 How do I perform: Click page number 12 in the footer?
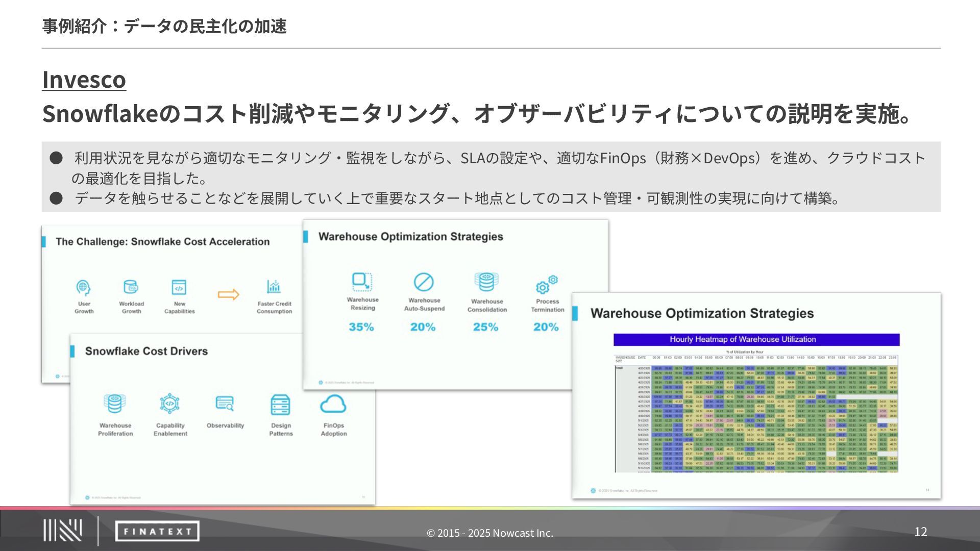point(920,532)
